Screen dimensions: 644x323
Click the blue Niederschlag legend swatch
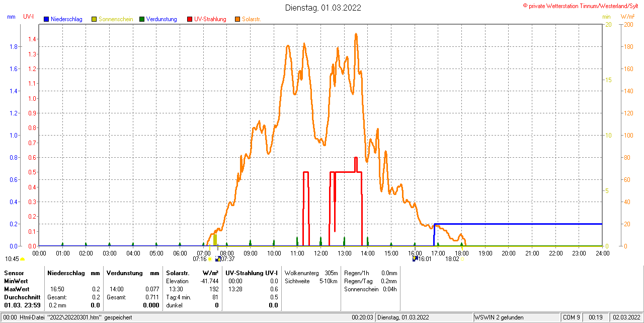click(x=46, y=19)
